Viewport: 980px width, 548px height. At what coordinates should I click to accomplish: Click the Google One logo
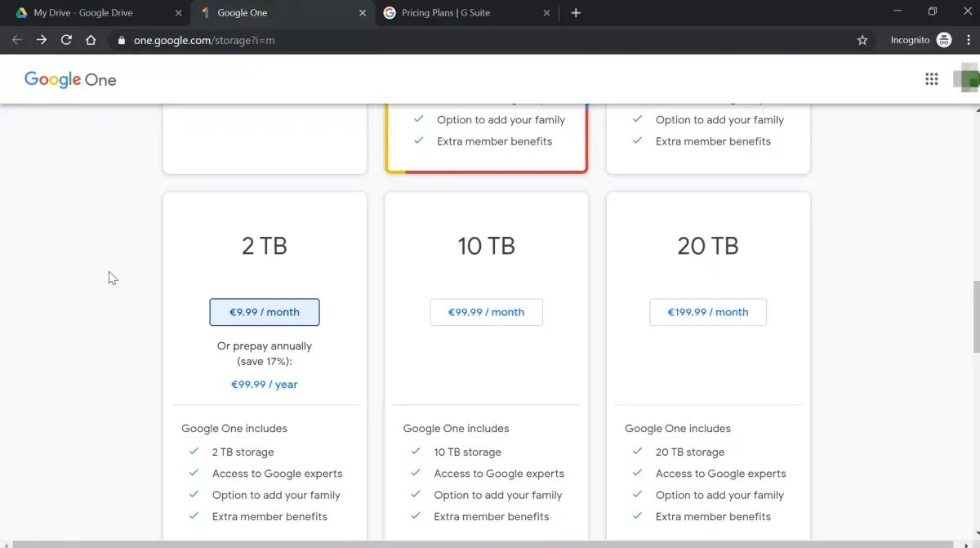(70, 79)
